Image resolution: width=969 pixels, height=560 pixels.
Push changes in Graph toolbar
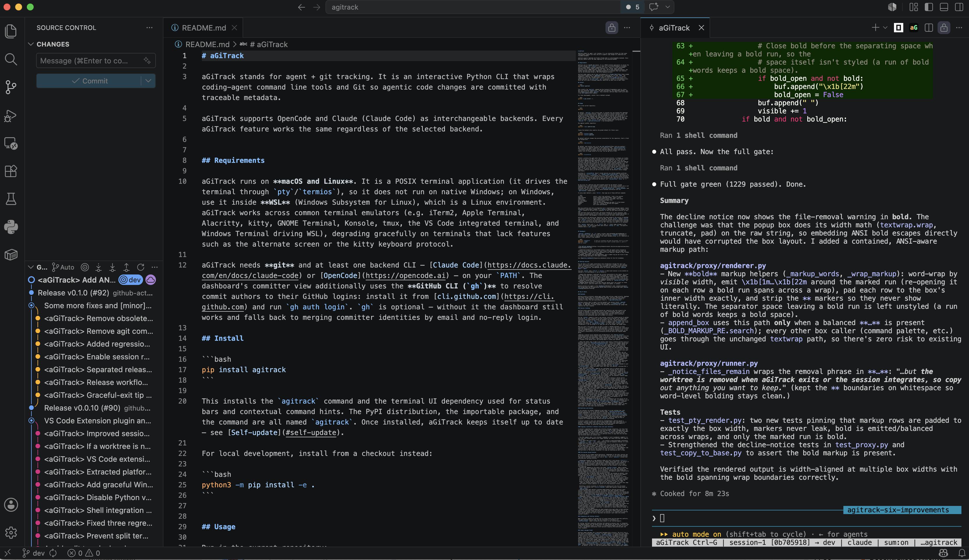tap(127, 267)
